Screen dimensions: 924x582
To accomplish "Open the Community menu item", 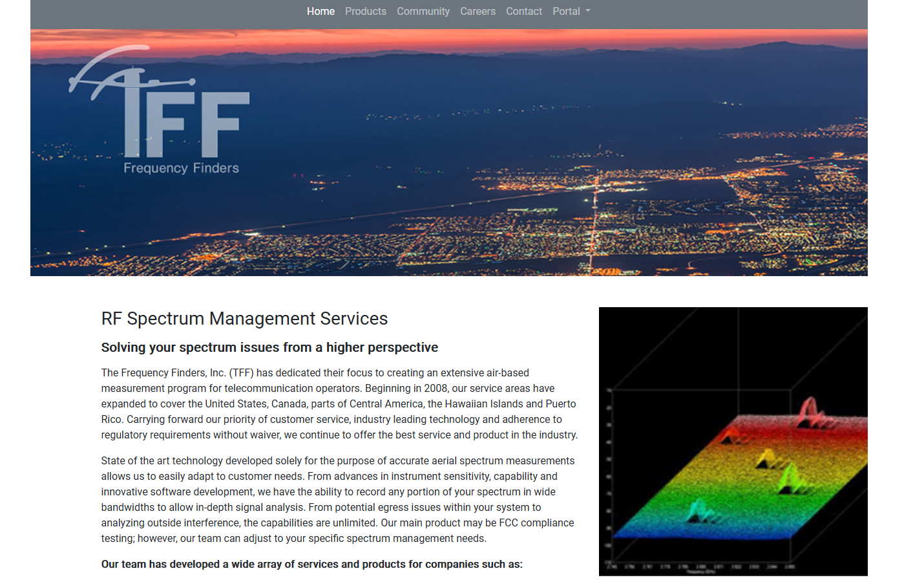I will [423, 11].
